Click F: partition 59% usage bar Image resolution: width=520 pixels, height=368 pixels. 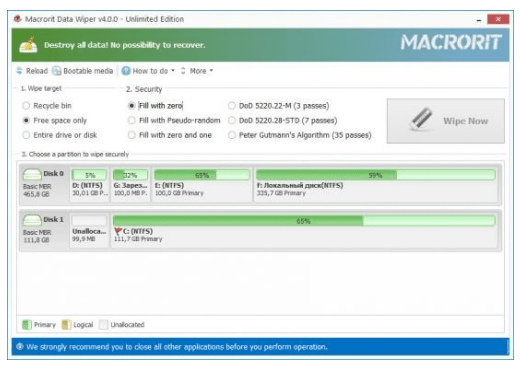376,175
